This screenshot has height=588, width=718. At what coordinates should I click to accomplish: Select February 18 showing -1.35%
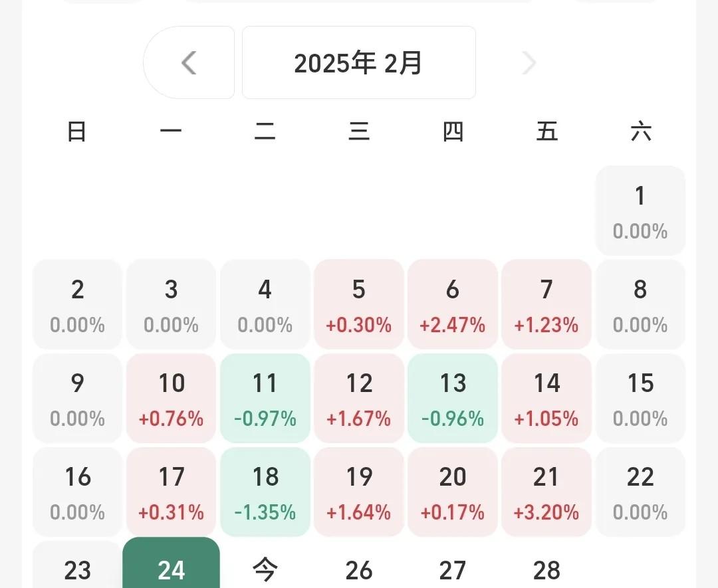[x=265, y=492]
